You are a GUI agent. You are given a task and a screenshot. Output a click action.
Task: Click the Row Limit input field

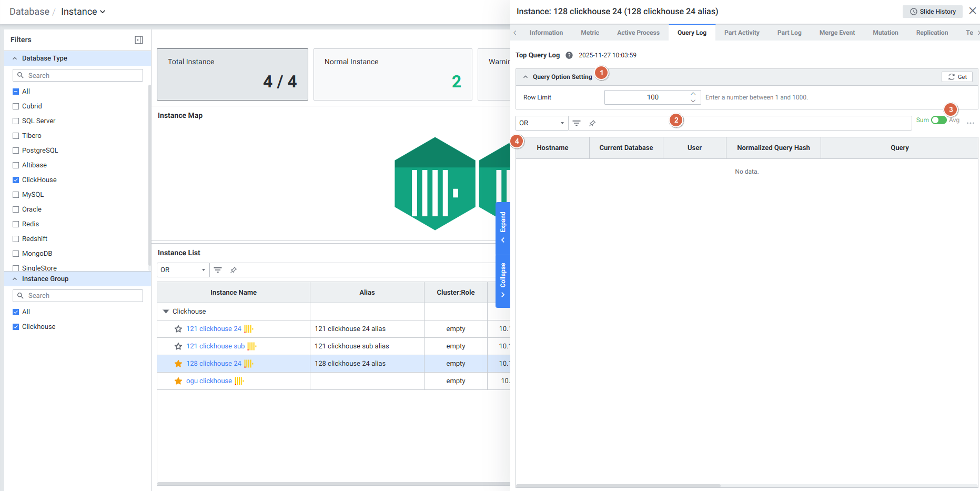(646, 97)
